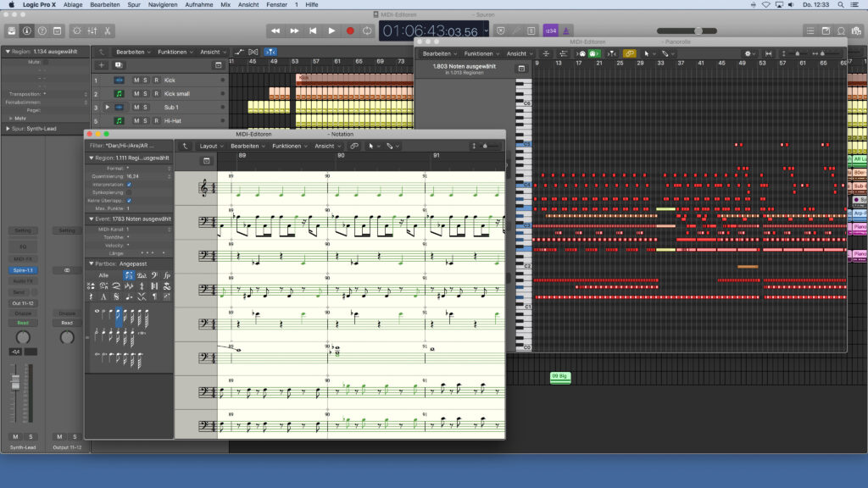Open the Navigieren menu in menu bar
868x488 pixels.
coord(163,4)
